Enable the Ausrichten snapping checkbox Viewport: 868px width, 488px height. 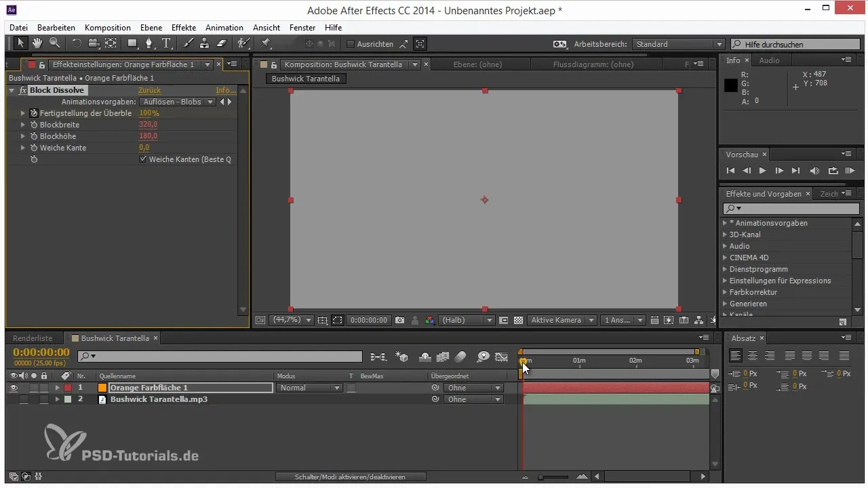pos(351,44)
